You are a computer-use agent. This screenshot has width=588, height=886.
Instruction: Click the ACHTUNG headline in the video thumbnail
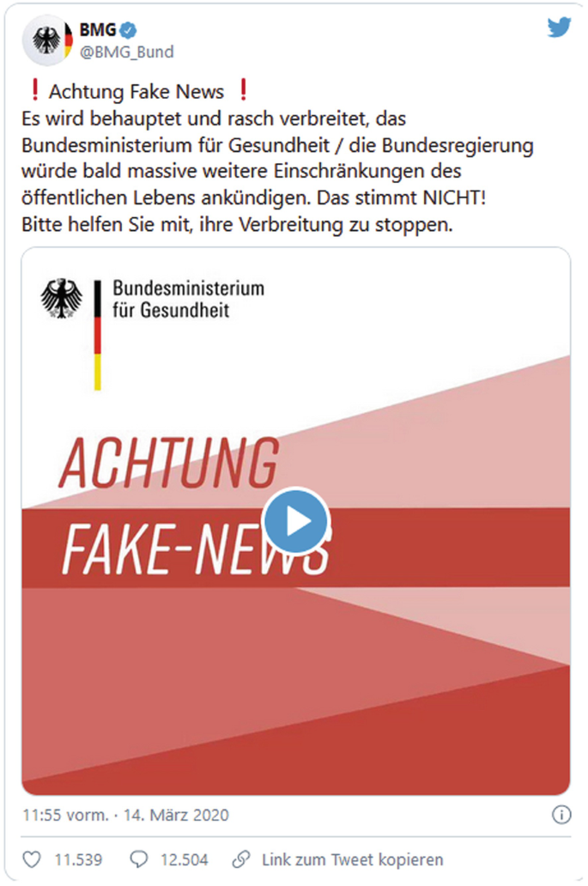point(169,463)
